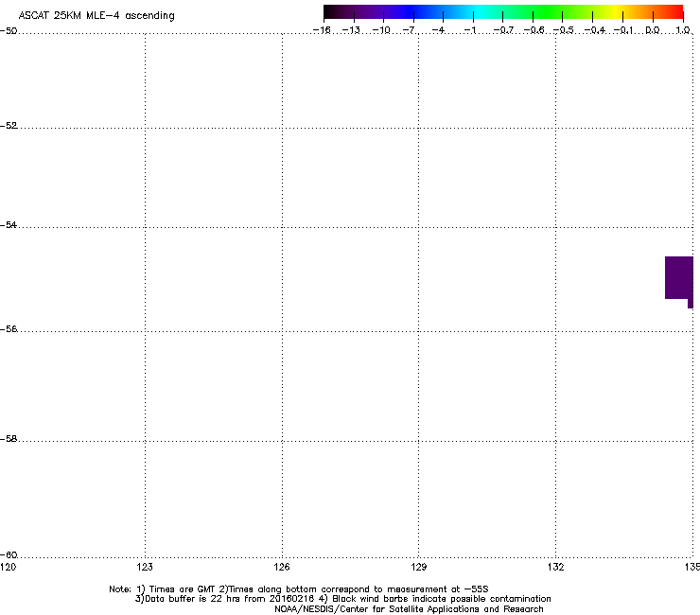Click the 'Data buffer is 22 hrs' note line

(x=342, y=599)
